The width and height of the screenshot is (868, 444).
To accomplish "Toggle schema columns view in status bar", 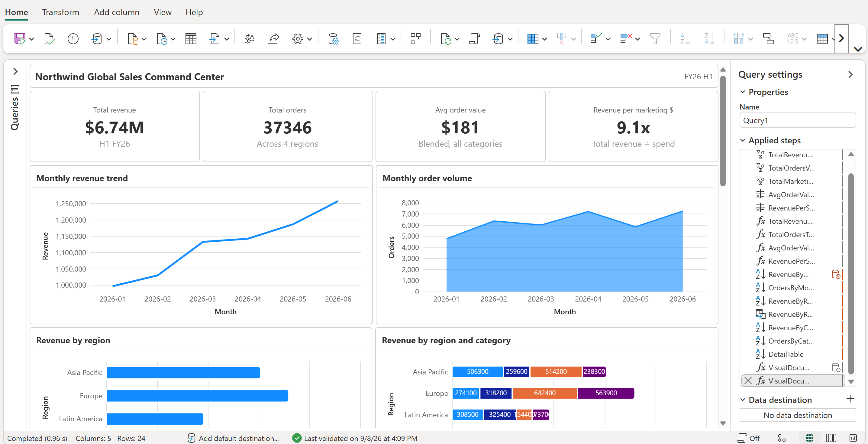I will pyautogui.click(x=831, y=438).
